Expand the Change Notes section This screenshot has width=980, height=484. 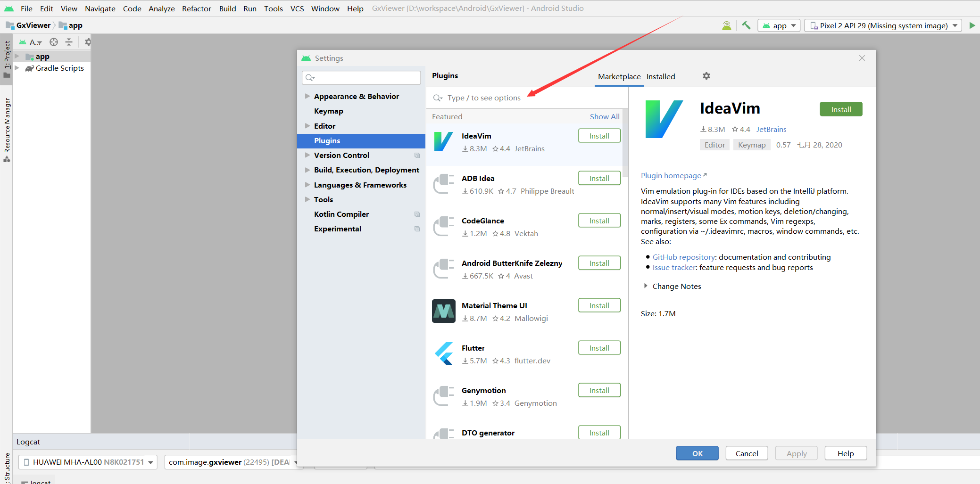[646, 286]
